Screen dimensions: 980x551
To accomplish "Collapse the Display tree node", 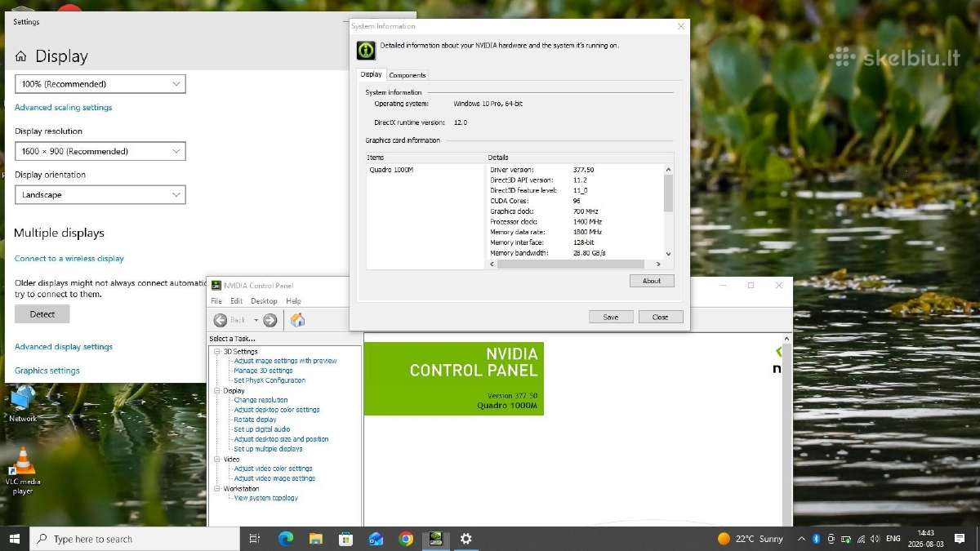I will (217, 391).
